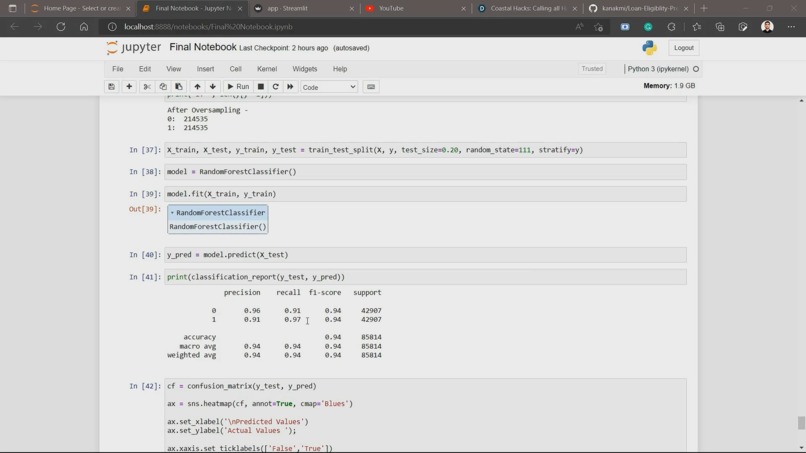Open browser Collections icon
The height and width of the screenshot is (453, 806).
[x=720, y=27]
